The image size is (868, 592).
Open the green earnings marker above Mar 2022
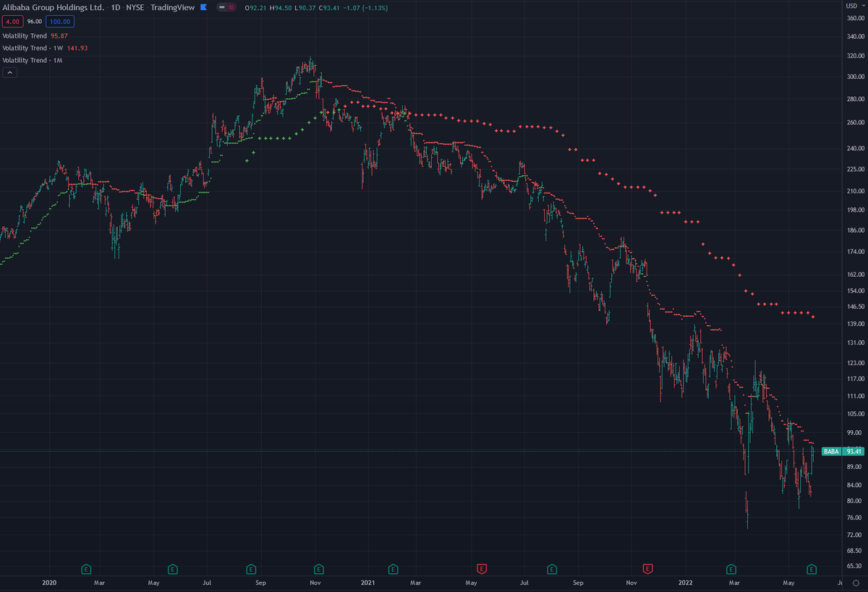tap(732, 568)
